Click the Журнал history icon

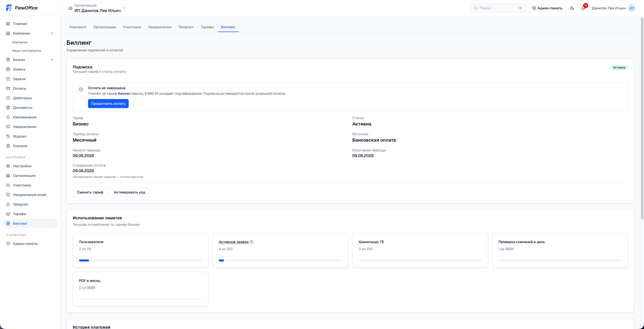pos(8,137)
